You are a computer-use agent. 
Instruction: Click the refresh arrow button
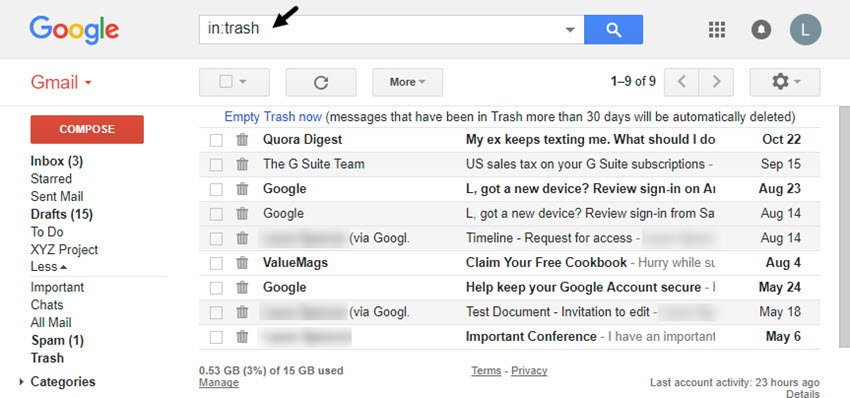pyautogui.click(x=321, y=82)
